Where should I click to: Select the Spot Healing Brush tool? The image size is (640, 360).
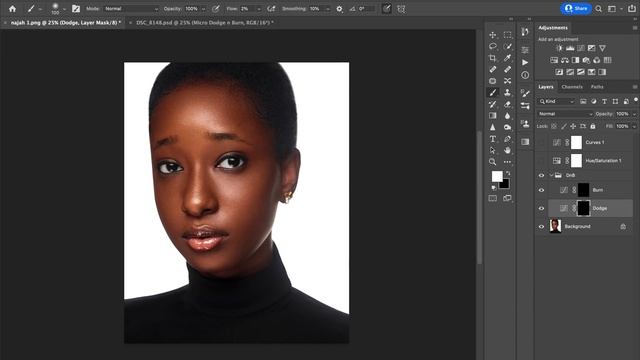click(493, 69)
